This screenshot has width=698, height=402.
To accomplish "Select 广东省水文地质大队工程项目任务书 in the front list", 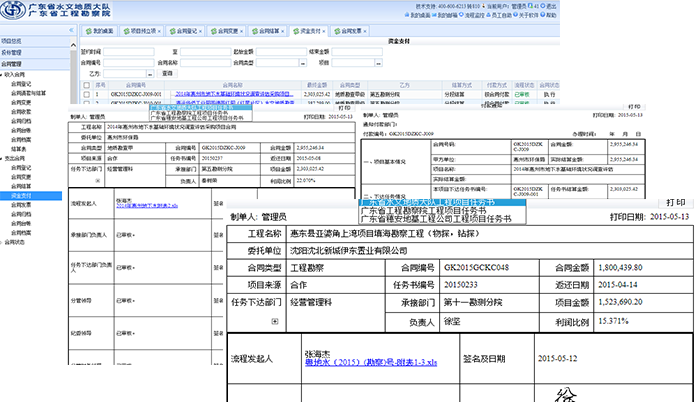I will point(442,203).
